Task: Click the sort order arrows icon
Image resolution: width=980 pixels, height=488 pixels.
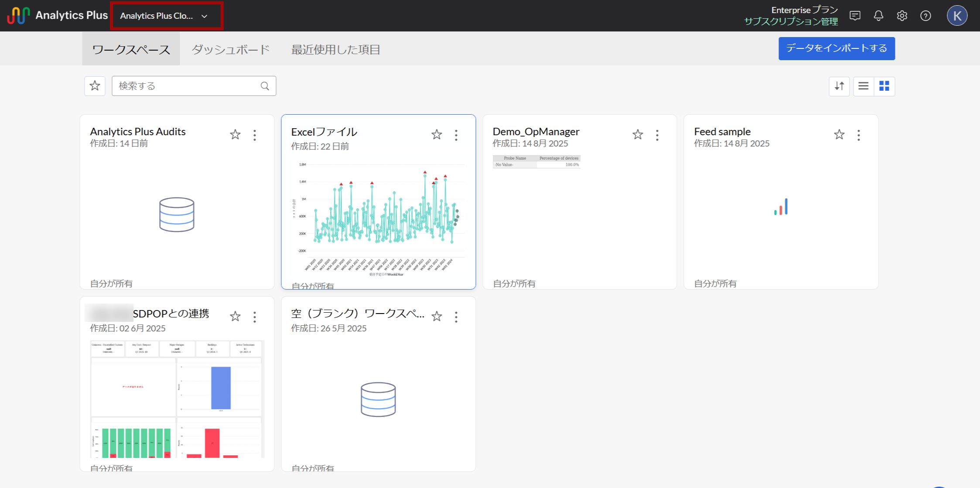Action: coord(839,86)
